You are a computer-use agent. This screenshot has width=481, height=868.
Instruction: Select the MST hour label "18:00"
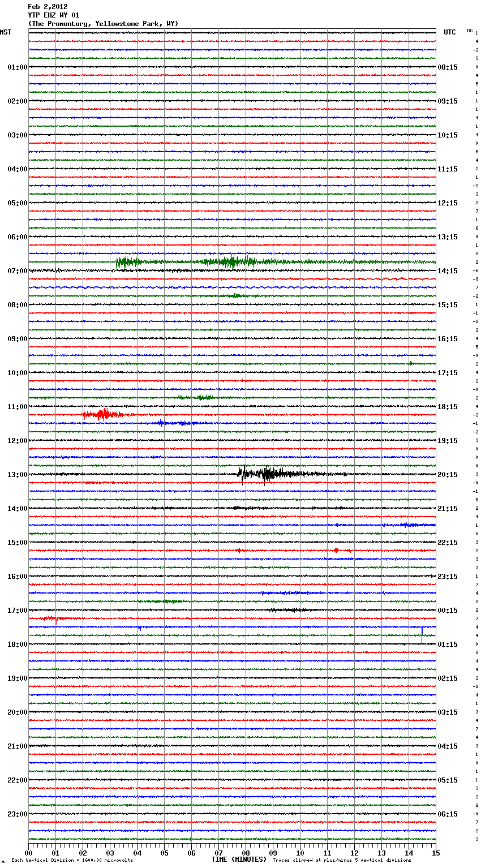[18, 644]
